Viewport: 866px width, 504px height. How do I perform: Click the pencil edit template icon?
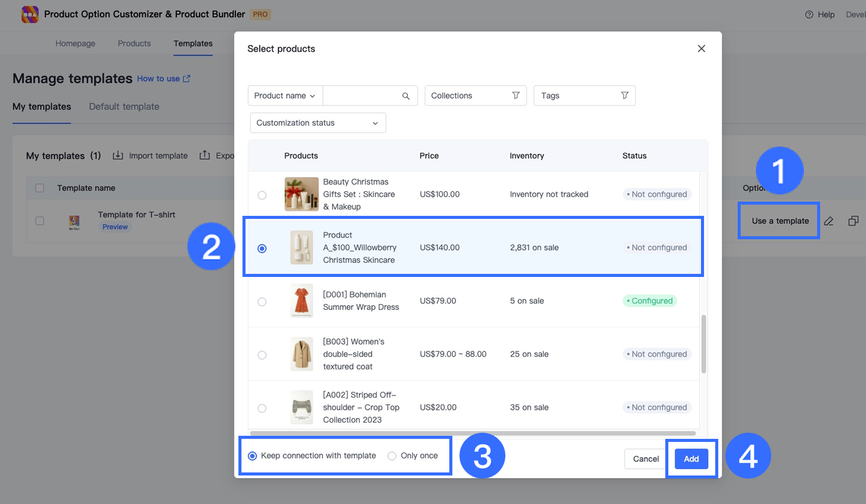[x=829, y=221]
